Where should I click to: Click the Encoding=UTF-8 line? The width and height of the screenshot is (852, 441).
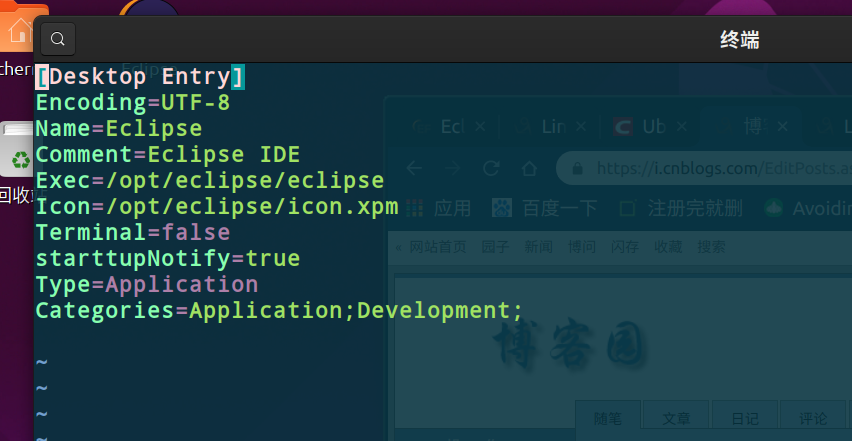pos(133,103)
